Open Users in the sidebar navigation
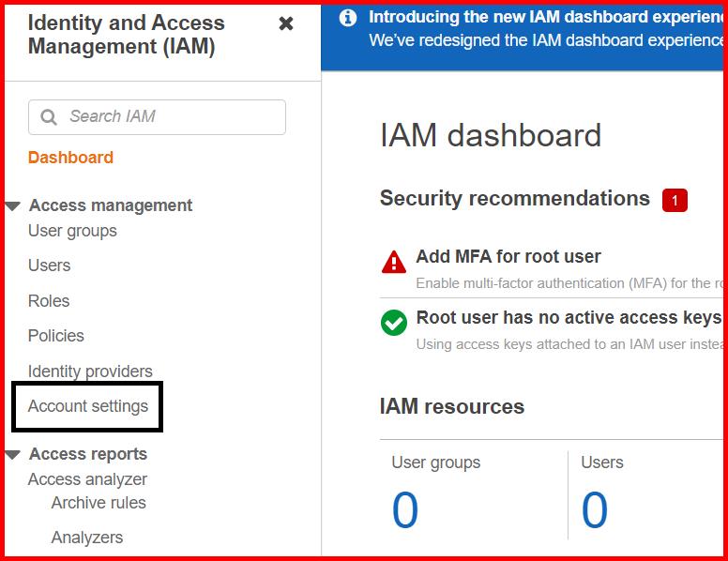 point(49,265)
